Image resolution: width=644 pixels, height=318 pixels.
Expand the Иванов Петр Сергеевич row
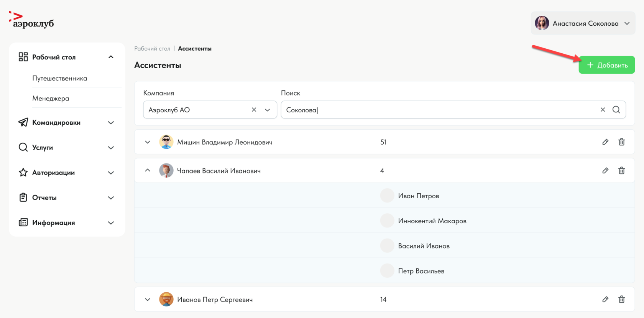pos(148,300)
